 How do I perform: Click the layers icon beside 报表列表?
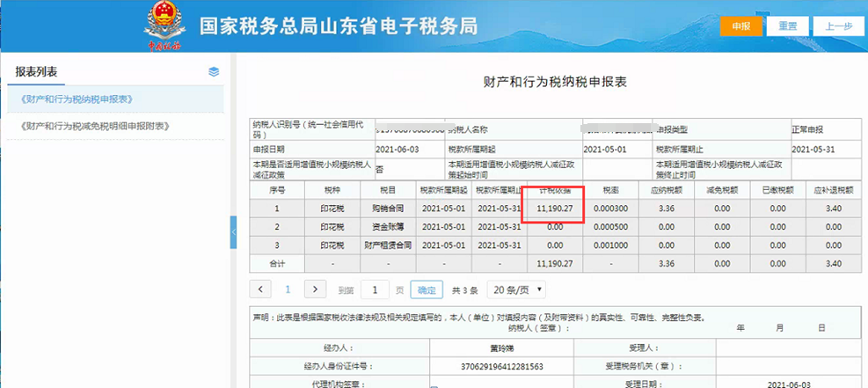point(214,72)
